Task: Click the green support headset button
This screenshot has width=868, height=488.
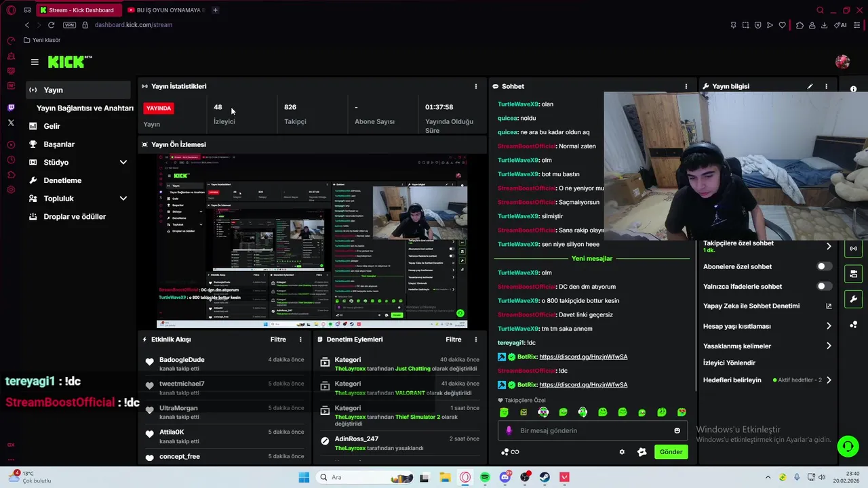Action: click(x=848, y=446)
